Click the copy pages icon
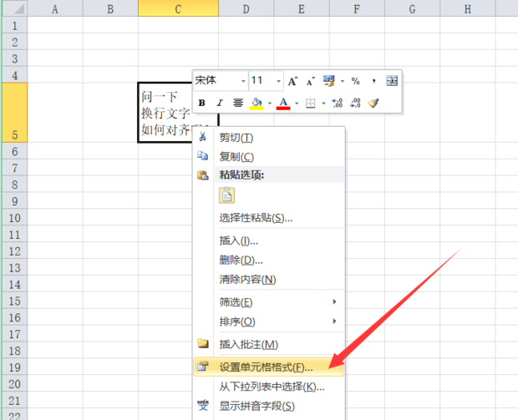Viewport: 518px width, 420px height. [x=202, y=155]
